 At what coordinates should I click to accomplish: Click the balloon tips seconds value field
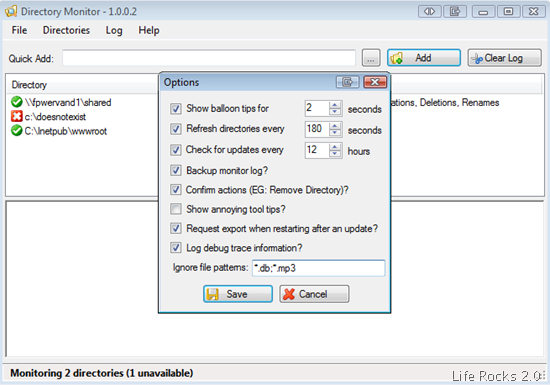pyautogui.click(x=317, y=108)
